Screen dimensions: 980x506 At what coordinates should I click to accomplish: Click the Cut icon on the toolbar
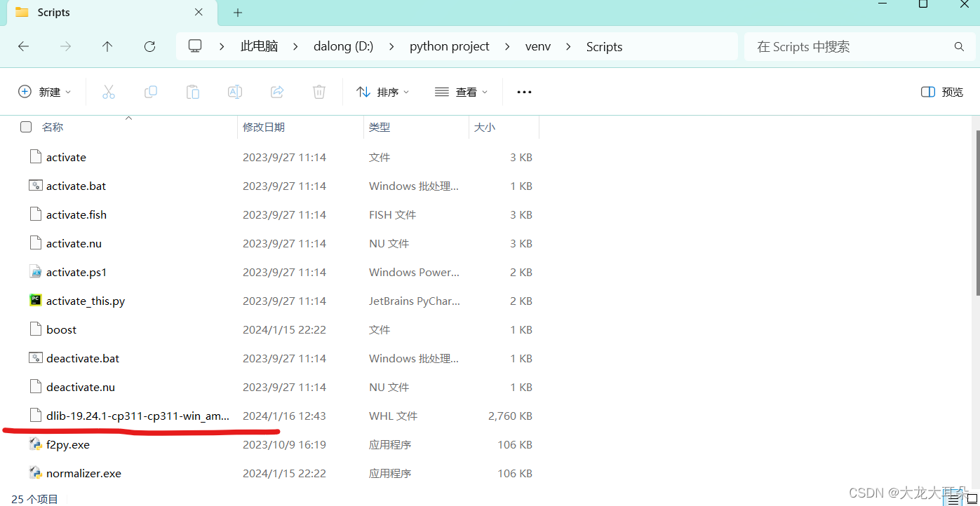(109, 91)
